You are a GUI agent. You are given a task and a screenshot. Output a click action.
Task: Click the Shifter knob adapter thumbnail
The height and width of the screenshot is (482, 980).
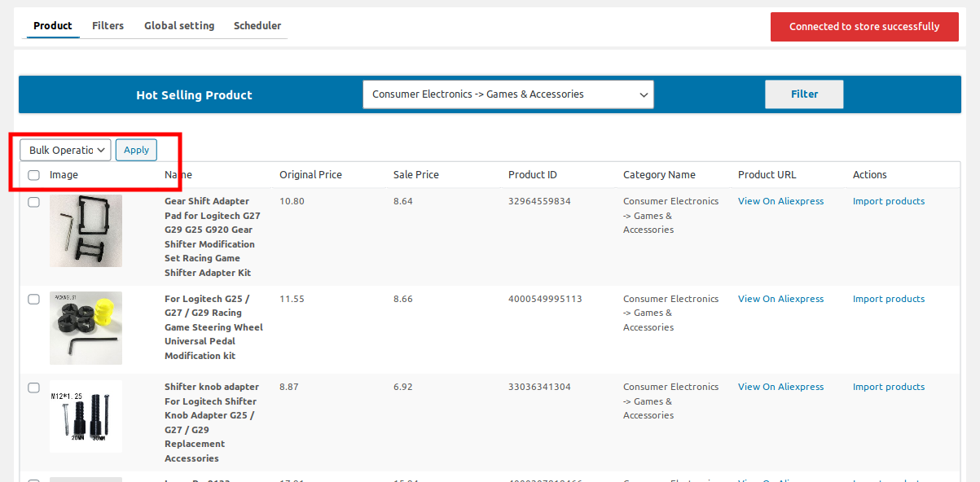[x=86, y=416]
